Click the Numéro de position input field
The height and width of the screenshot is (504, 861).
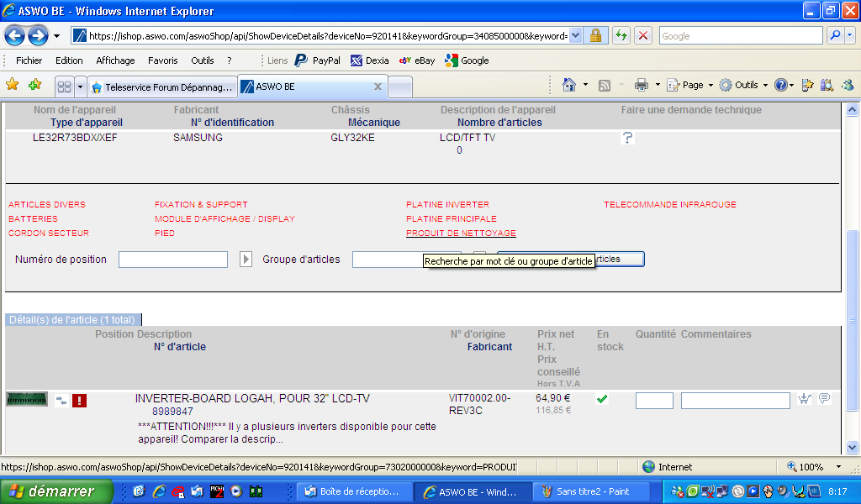pos(173,260)
